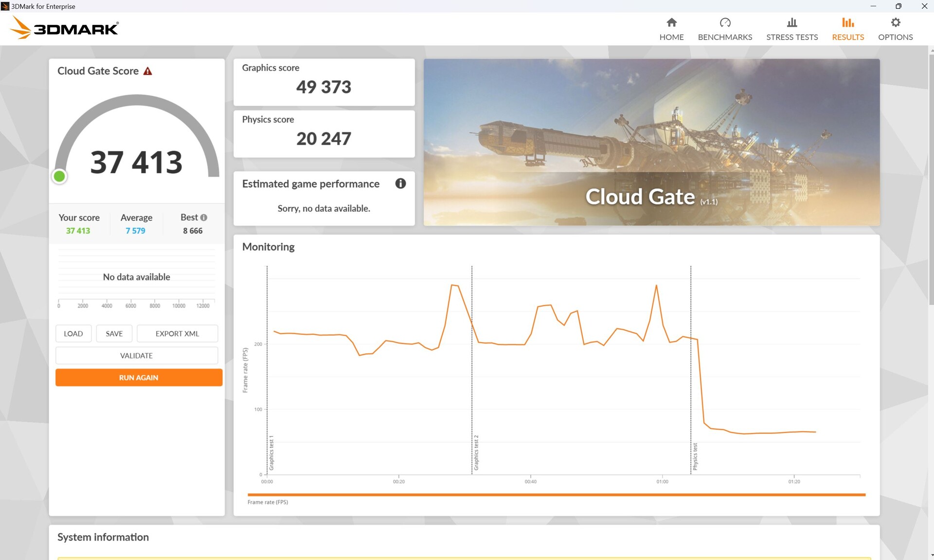
Task: Restore down the application window
Action: [898, 6]
